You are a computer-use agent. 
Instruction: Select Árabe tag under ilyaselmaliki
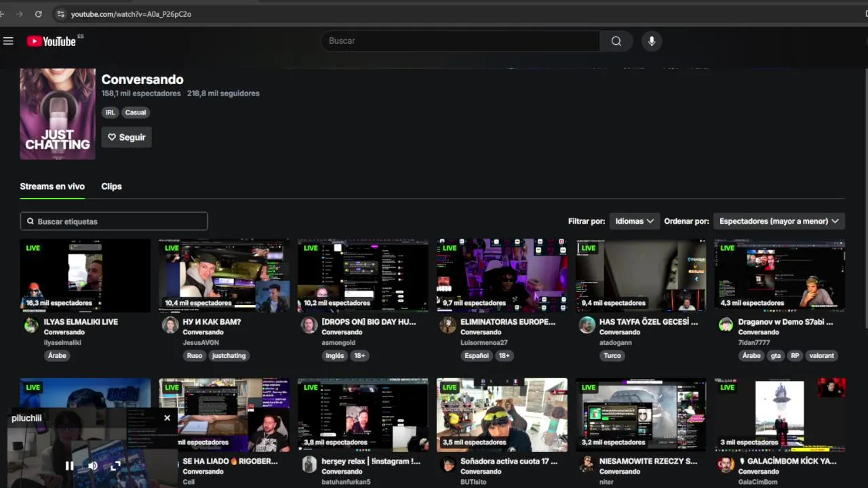click(58, 356)
